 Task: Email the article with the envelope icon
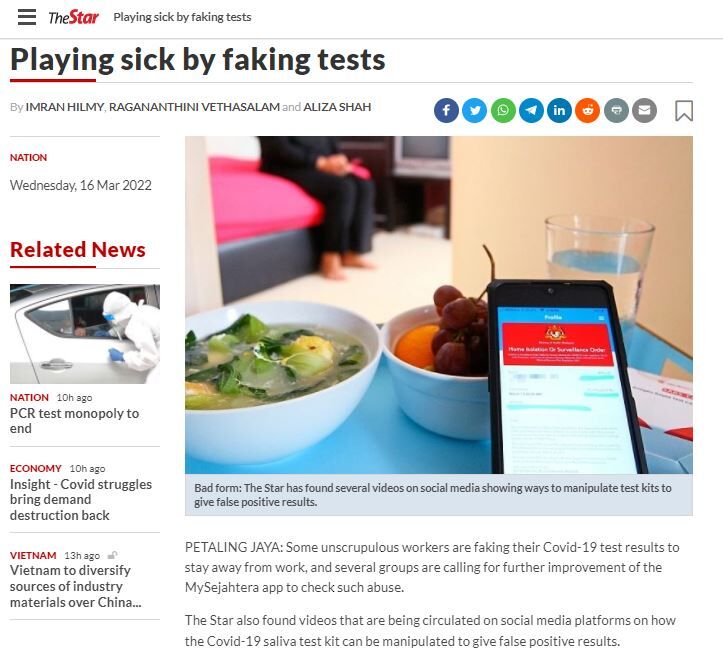click(644, 110)
